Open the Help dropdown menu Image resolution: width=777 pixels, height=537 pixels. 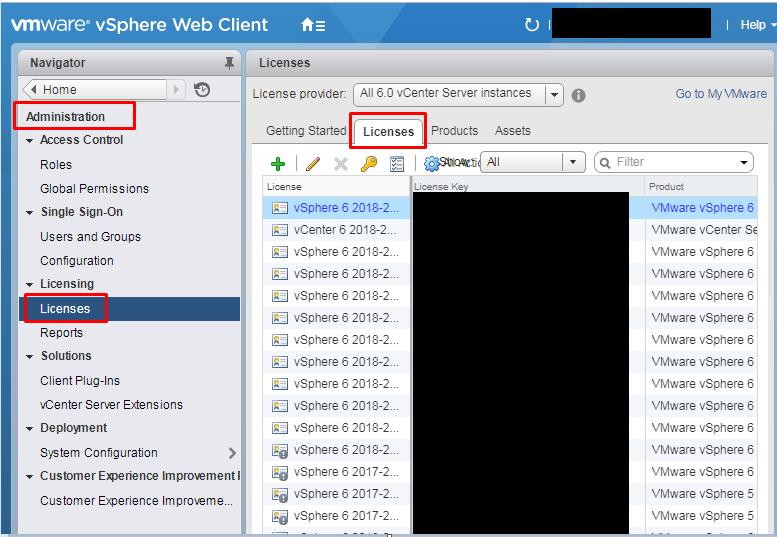coord(757,25)
